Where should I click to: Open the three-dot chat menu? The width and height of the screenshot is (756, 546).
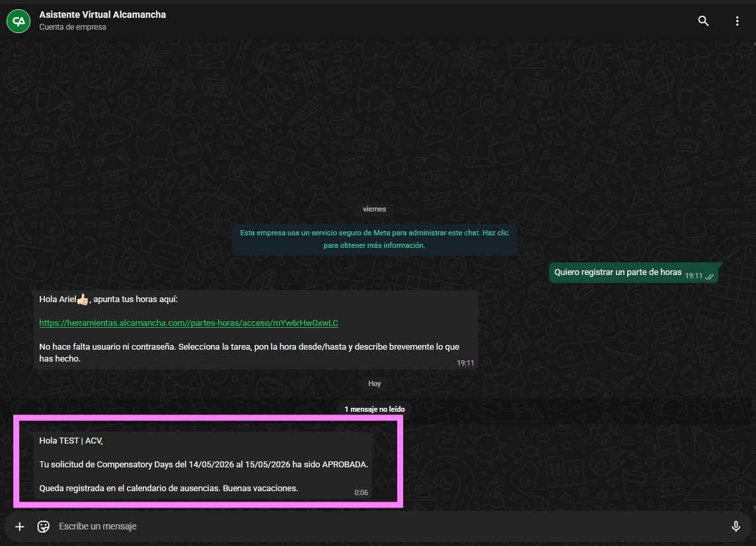[x=737, y=21]
